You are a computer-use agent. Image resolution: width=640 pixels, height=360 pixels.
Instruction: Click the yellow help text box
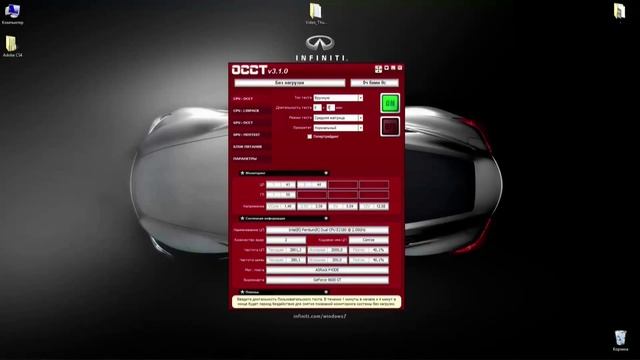point(316,302)
